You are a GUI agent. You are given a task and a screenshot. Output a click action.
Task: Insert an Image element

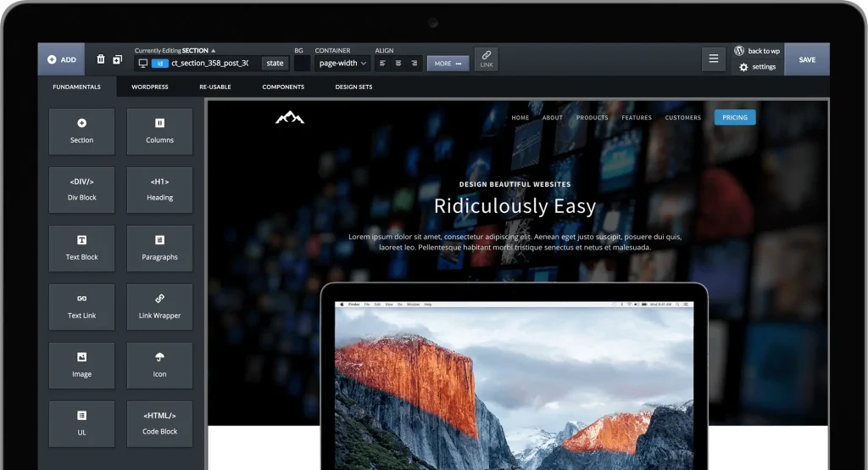81,365
